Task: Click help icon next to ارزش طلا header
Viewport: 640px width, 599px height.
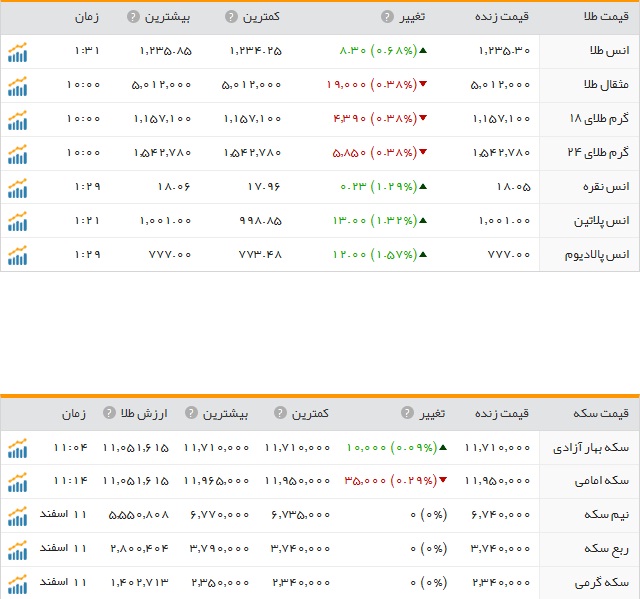Action: pyautogui.click(x=109, y=413)
